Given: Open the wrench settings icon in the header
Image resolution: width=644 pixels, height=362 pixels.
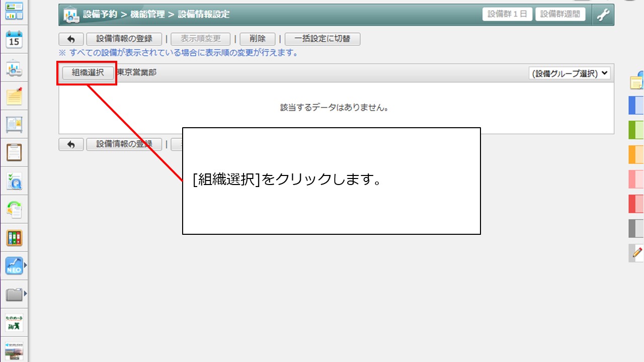Looking at the screenshot, I should point(603,14).
